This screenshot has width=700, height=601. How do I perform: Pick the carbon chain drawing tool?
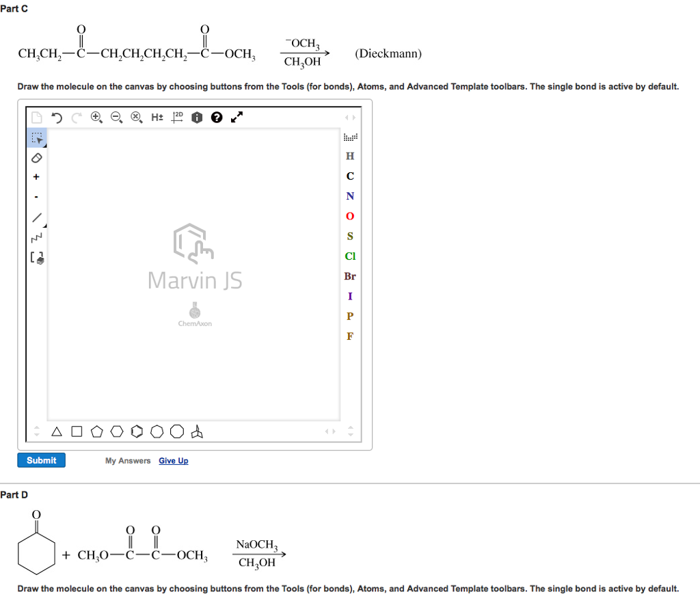(37, 237)
